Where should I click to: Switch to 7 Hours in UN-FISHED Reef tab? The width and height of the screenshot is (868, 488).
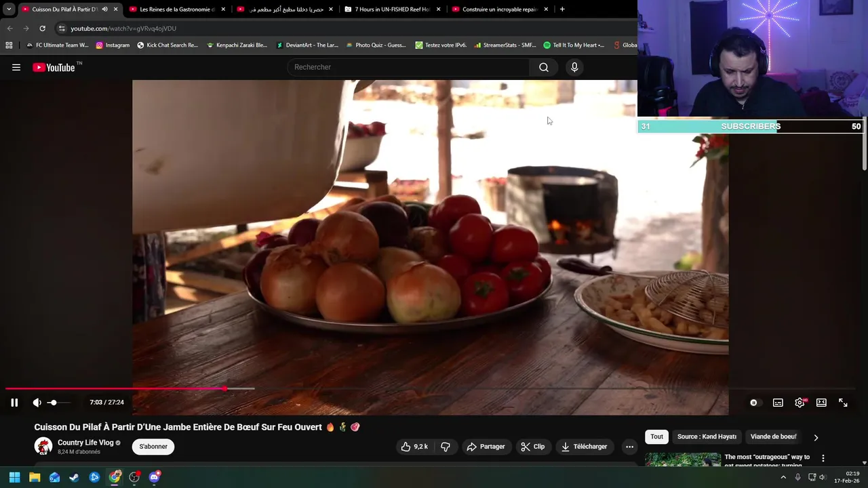point(393,9)
